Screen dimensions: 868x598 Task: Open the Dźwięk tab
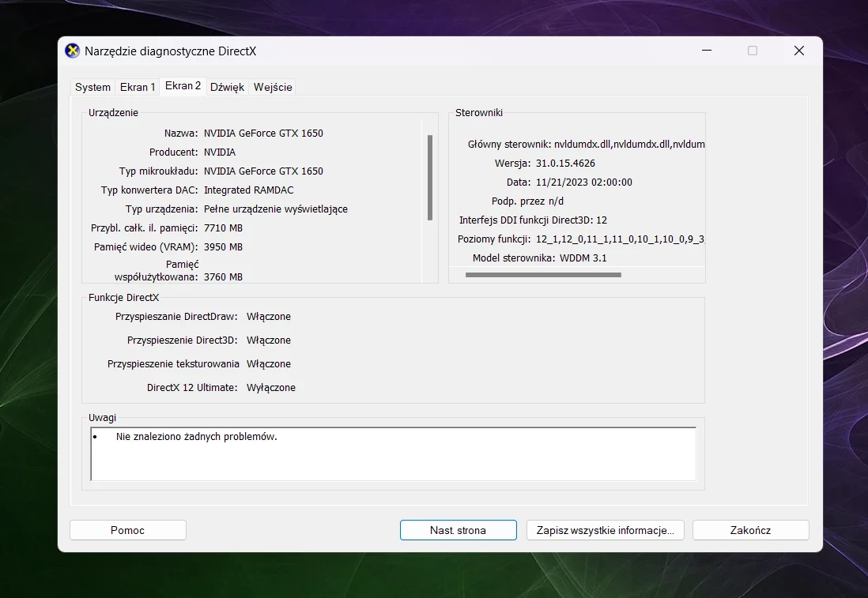(x=227, y=87)
